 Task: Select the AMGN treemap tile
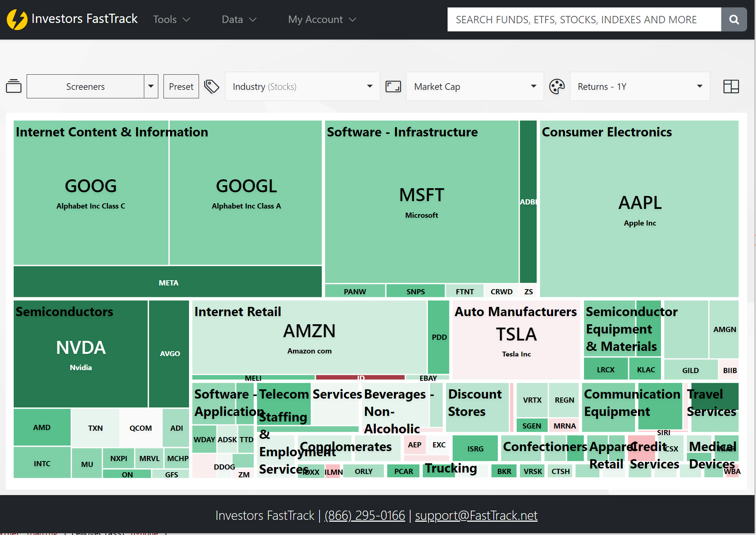coord(724,329)
